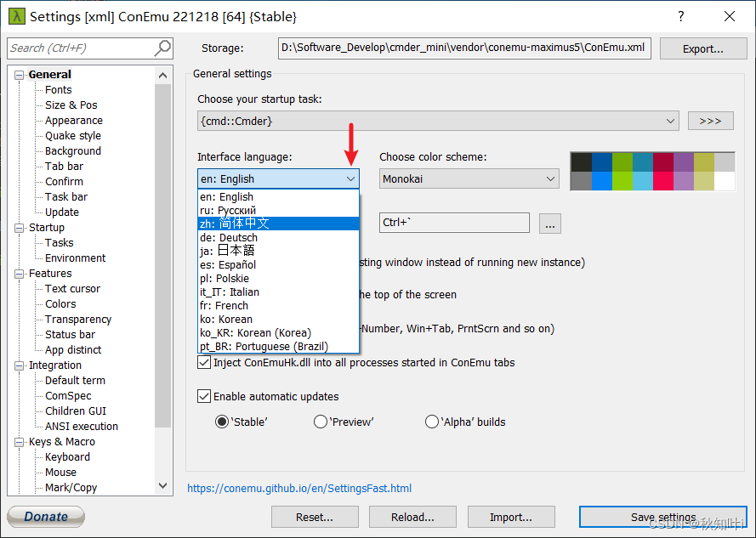Click the Donate button at bottom left
The image size is (756, 538).
click(x=45, y=516)
